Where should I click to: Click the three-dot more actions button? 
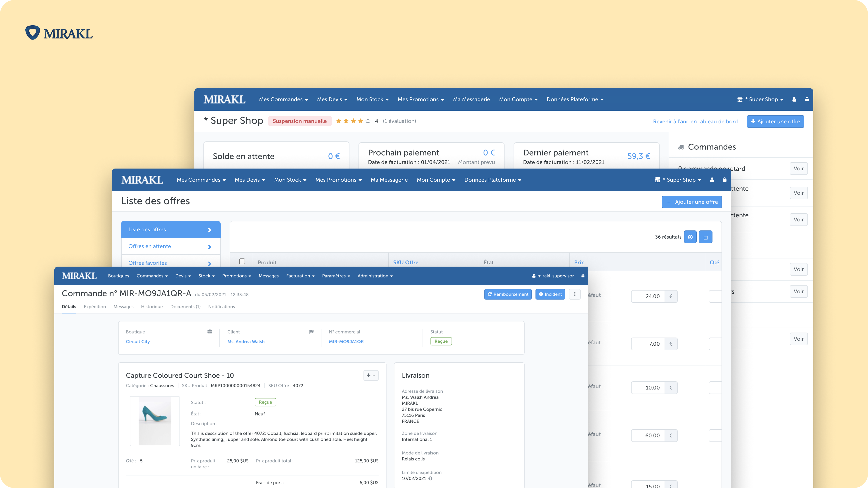pyautogui.click(x=575, y=294)
